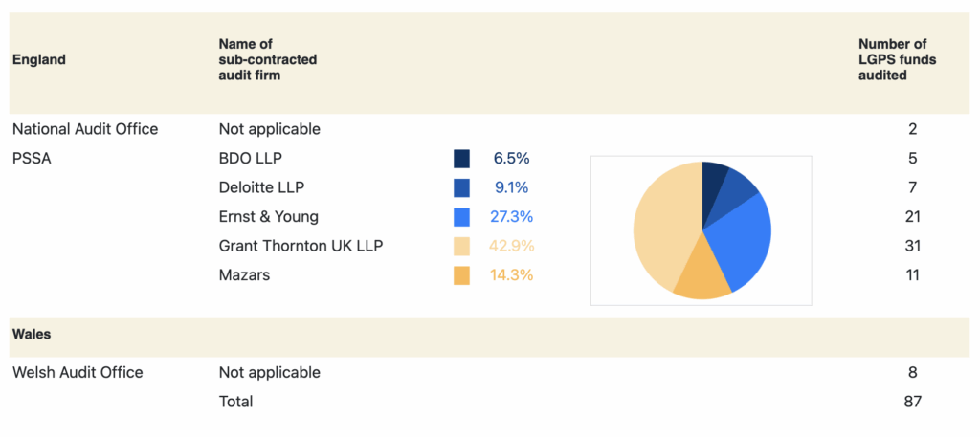Click the 'Name of sub-contracted audit firm' header
Screen dimensions: 980x437
click(x=268, y=59)
